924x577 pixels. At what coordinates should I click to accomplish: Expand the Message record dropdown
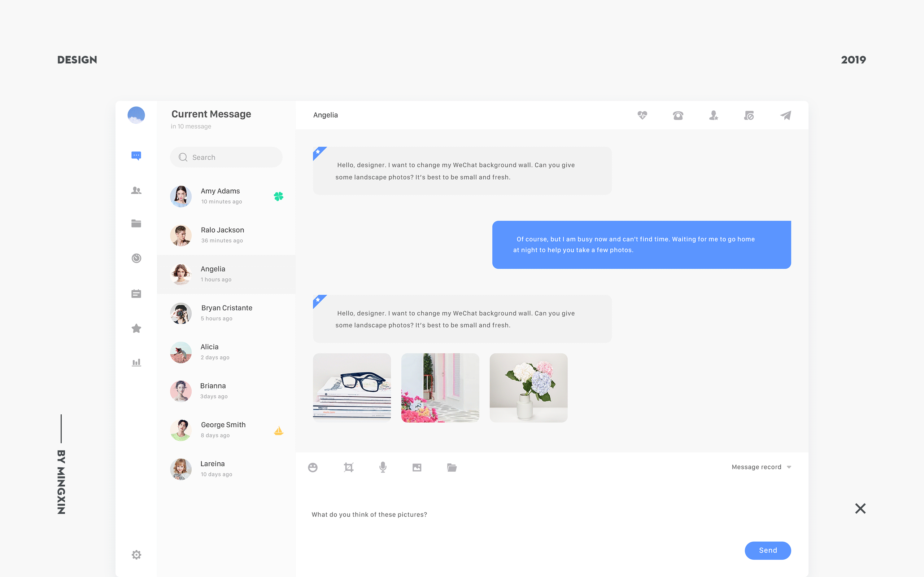tap(757, 467)
